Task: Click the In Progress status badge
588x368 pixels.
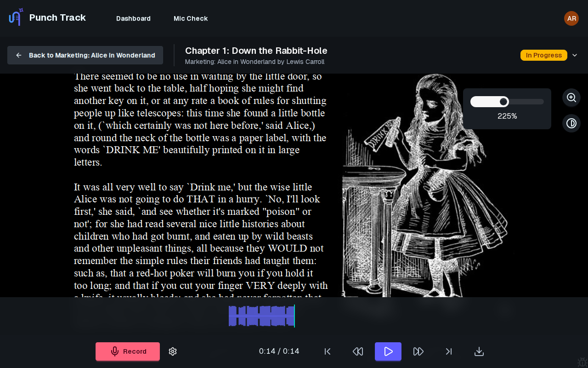Action: point(544,55)
